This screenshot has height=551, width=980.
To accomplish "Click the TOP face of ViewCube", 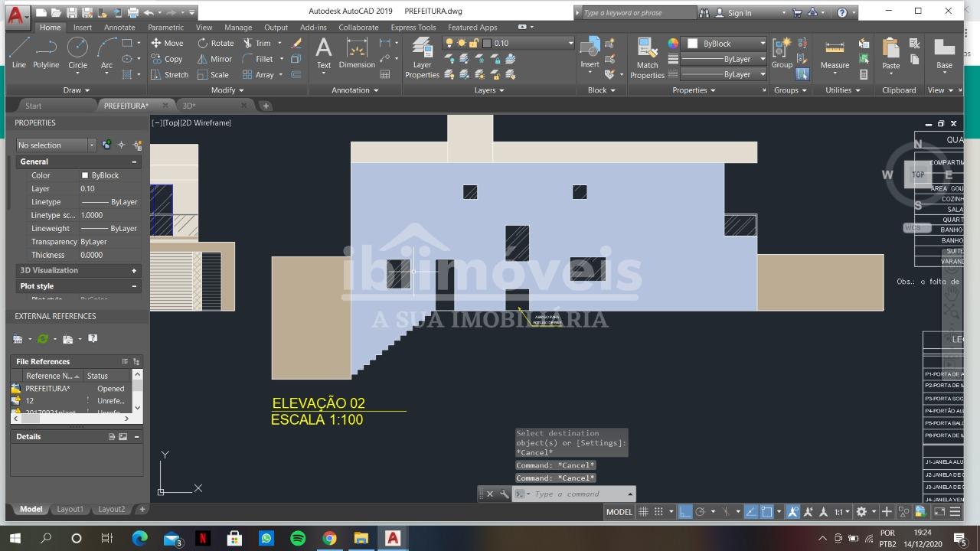I will point(918,174).
